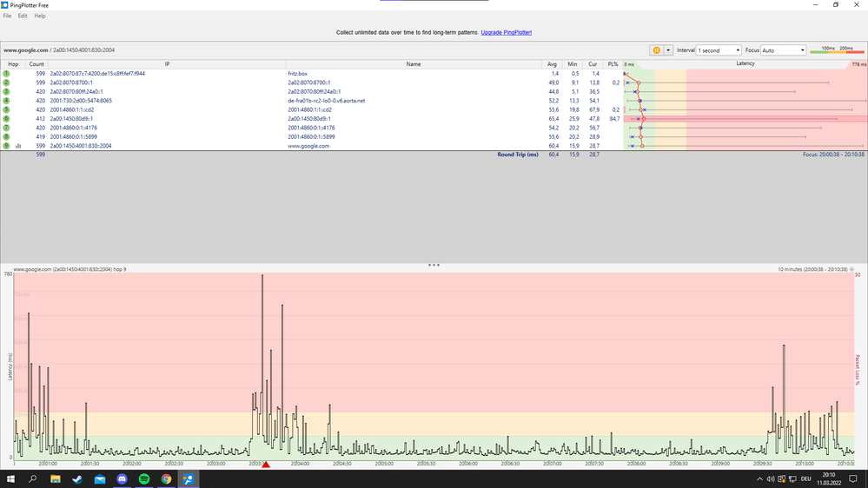Open the File menu
This screenshot has height=488, width=868.
point(8,16)
